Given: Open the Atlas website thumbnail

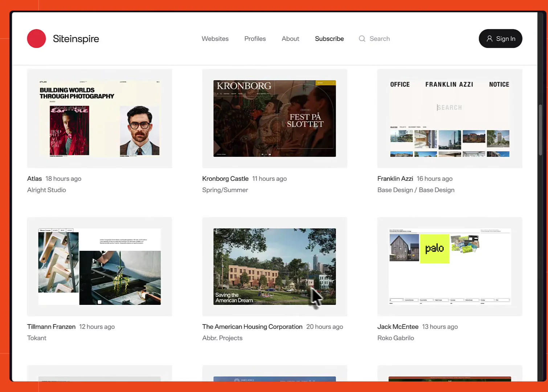Looking at the screenshot, I should coord(99,118).
